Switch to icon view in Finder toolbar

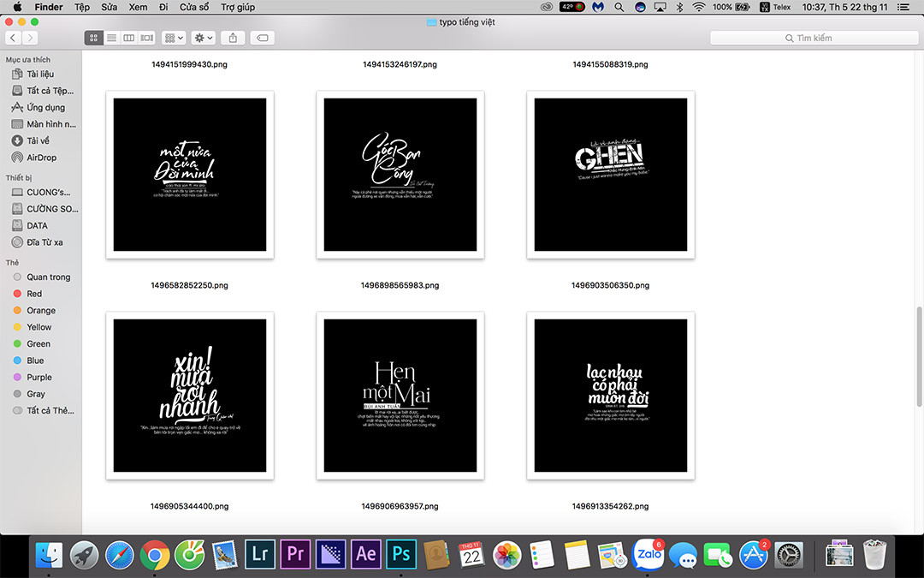pyautogui.click(x=94, y=38)
